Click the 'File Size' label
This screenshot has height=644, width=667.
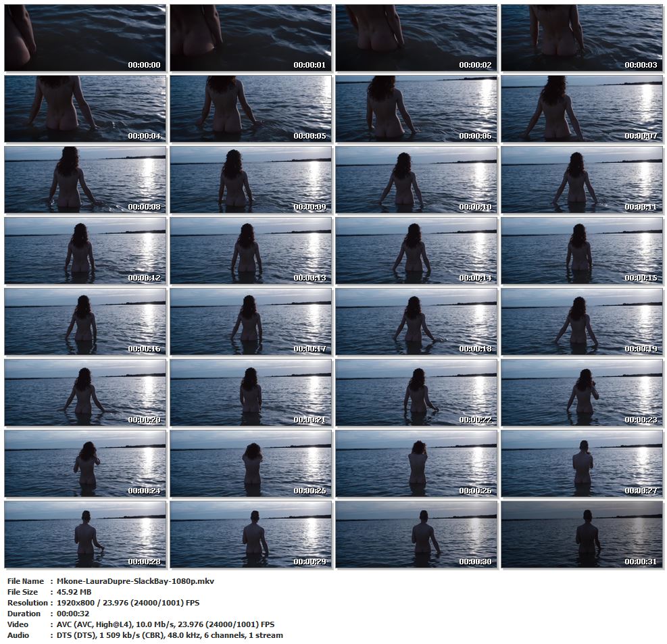pyautogui.click(x=22, y=592)
